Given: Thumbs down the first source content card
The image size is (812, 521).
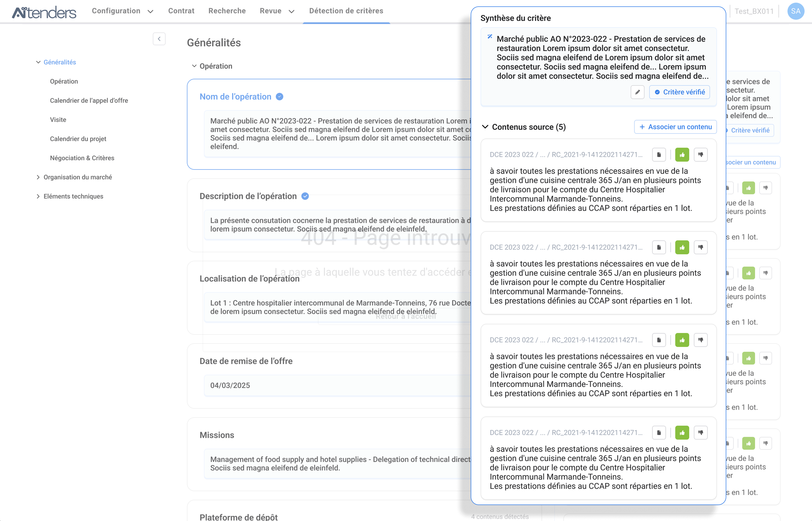Looking at the screenshot, I should pyautogui.click(x=701, y=155).
